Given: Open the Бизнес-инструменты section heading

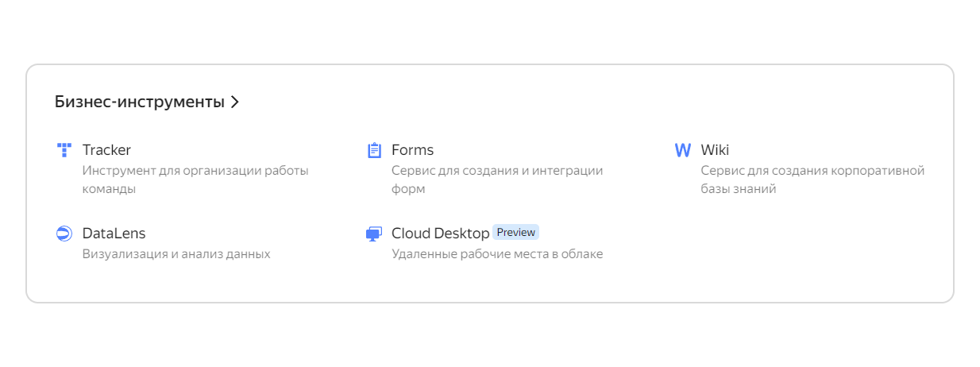Looking at the screenshot, I should 140,102.
